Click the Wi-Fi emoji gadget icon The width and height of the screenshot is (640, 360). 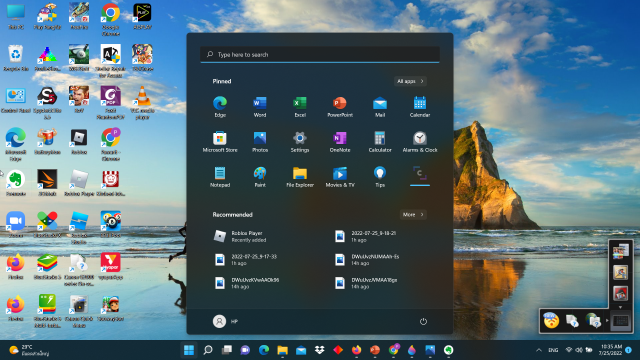click(x=551, y=321)
